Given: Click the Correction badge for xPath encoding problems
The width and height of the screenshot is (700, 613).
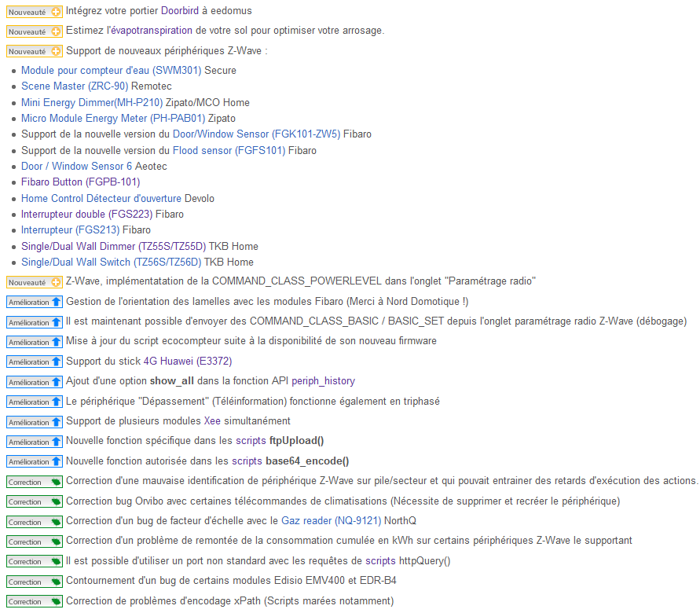Looking at the screenshot, I should coord(35,601).
